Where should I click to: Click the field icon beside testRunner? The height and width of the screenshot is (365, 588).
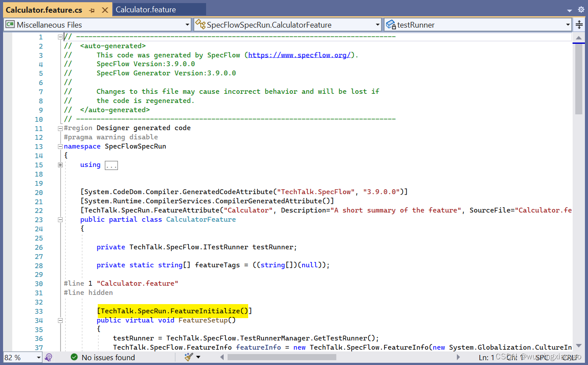(x=391, y=25)
